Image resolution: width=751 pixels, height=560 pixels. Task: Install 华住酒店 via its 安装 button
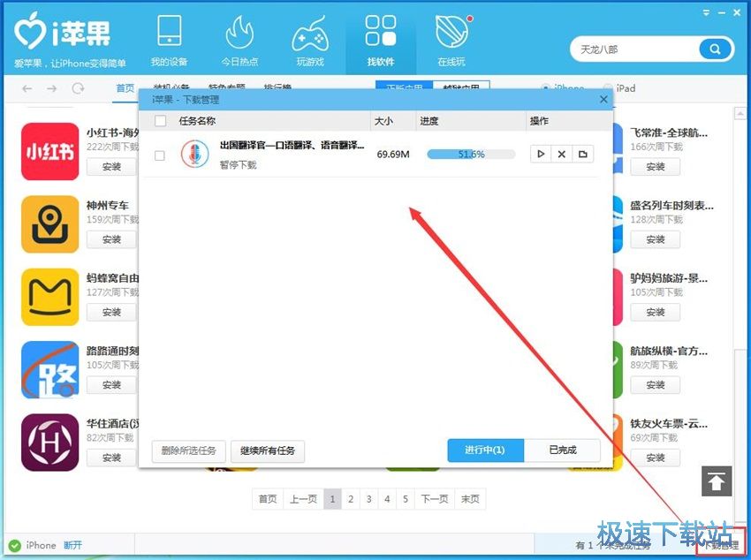click(111, 458)
